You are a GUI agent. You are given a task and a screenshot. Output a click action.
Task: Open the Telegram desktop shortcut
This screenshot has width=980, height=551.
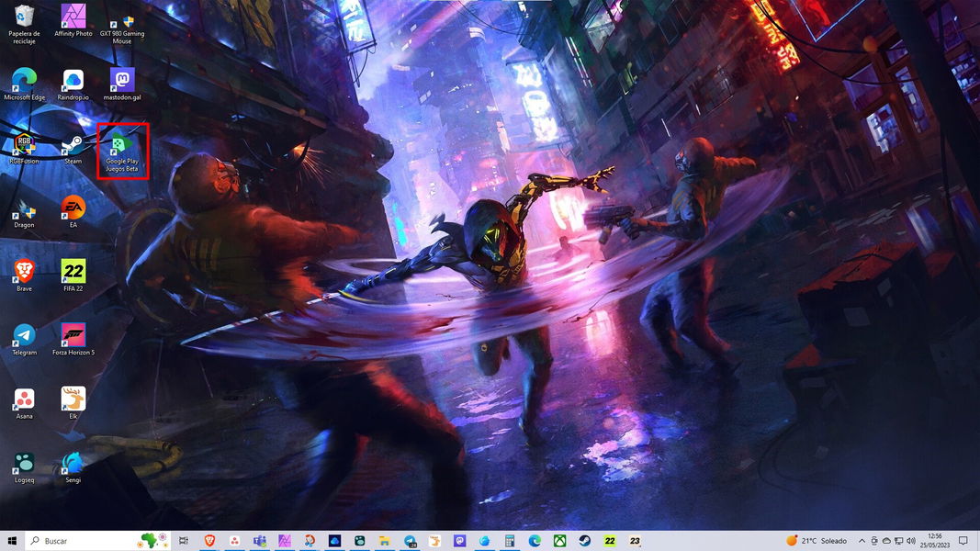[24, 339]
